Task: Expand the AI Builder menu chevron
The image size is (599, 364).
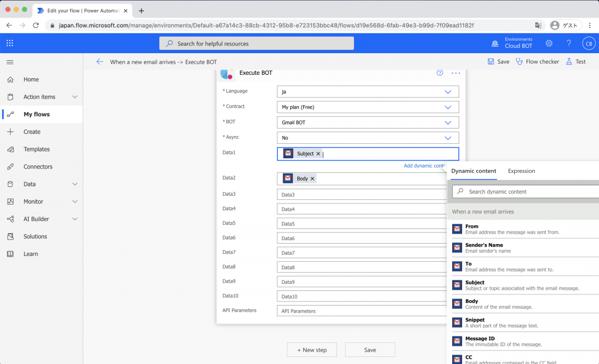Action: tap(75, 219)
